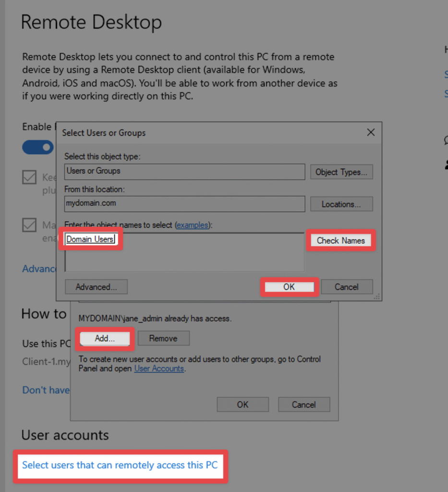The width and height of the screenshot is (448, 492).
Task: Confirm with OK in Select Users dialog
Action: point(289,287)
